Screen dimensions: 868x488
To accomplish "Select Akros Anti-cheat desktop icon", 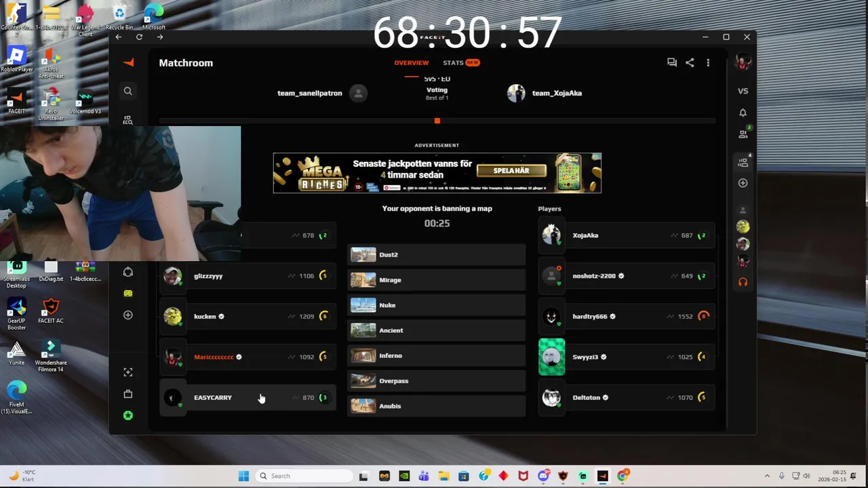I will pyautogui.click(x=51, y=63).
